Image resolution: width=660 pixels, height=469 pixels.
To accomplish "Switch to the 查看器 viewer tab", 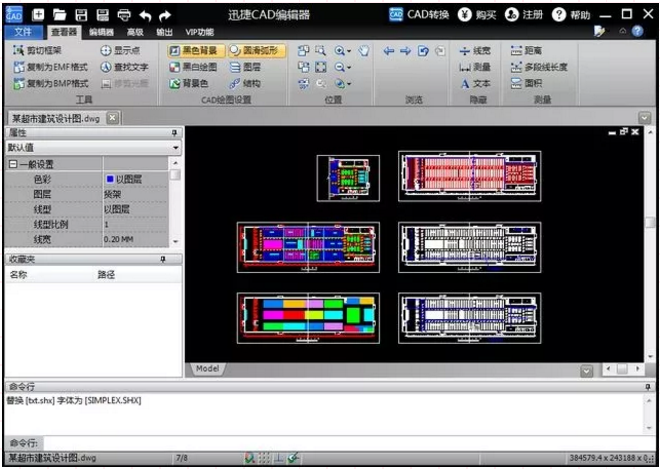I will (x=64, y=32).
